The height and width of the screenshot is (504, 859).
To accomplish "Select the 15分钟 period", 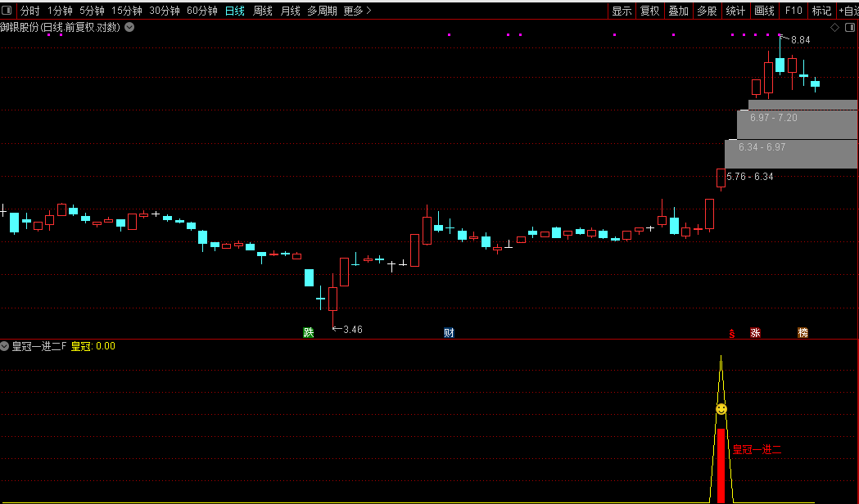I will pyautogui.click(x=127, y=11).
